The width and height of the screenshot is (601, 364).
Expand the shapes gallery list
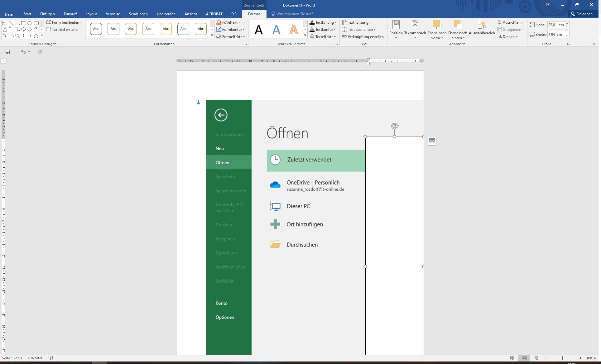coord(42,36)
